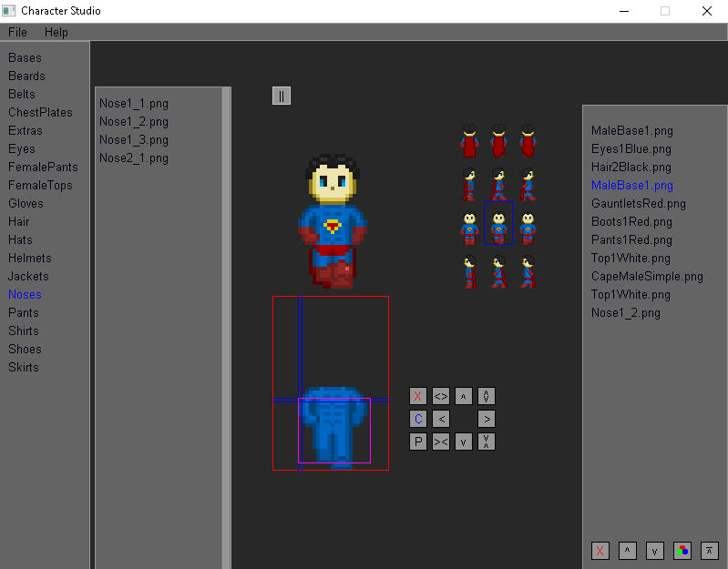Remove selected layer with red X in layers panel
Viewport: 728px width, 569px height.
coord(600,551)
